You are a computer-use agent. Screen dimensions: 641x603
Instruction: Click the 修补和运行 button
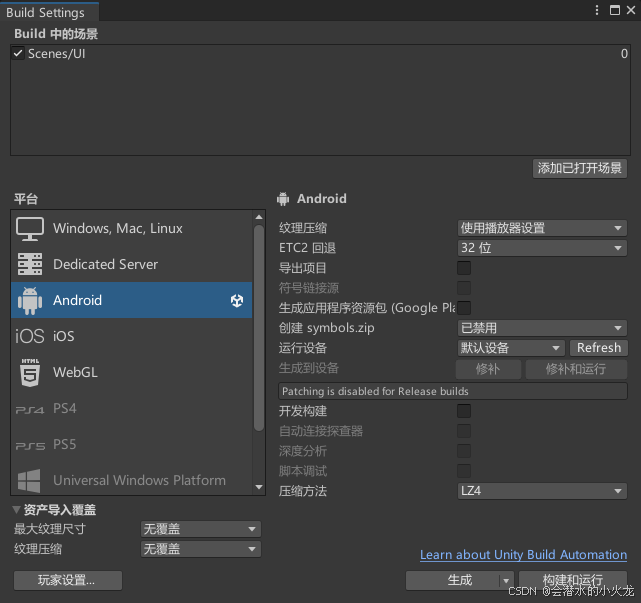pyautogui.click(x=576, y=369)
